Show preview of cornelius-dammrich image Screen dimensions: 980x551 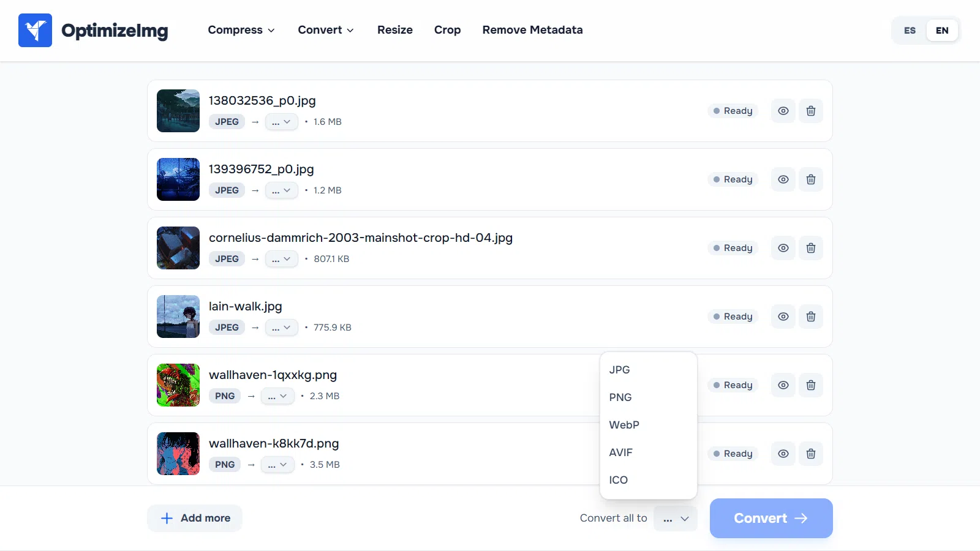pos(783,248)
